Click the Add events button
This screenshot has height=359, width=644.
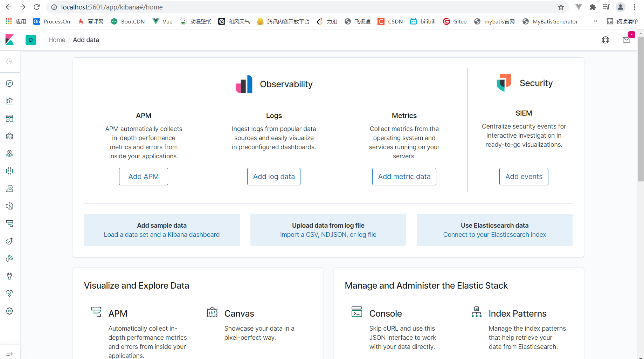point(524,177)
